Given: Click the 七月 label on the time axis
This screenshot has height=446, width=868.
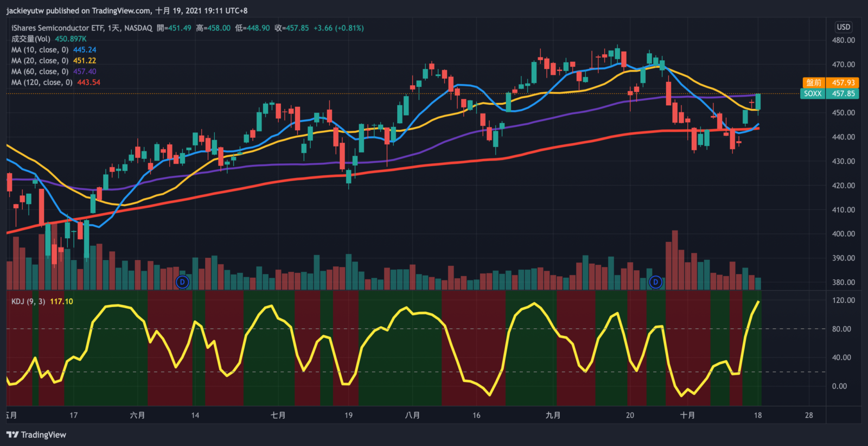Looking at the screenshot, I should point(278,415).
